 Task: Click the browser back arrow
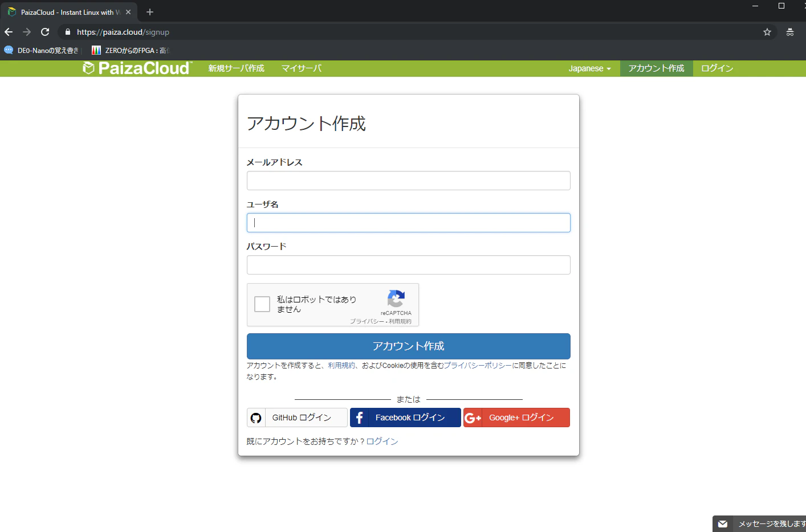point(9,32)
